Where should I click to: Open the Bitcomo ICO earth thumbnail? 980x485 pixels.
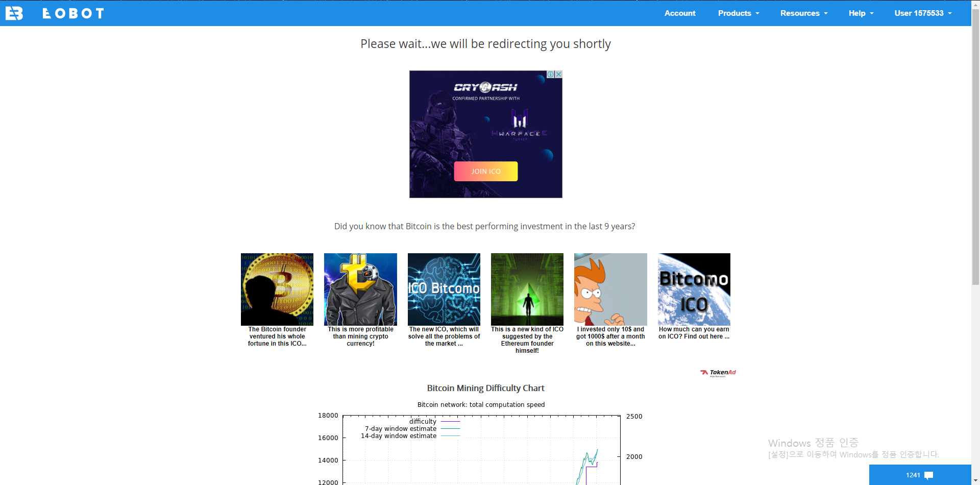click(694, 289)
